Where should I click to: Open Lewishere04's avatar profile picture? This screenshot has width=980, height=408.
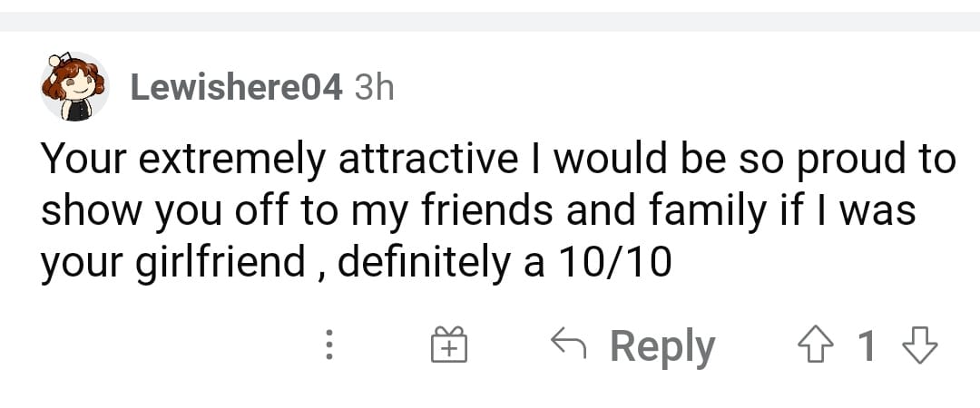tap(75, 86)
